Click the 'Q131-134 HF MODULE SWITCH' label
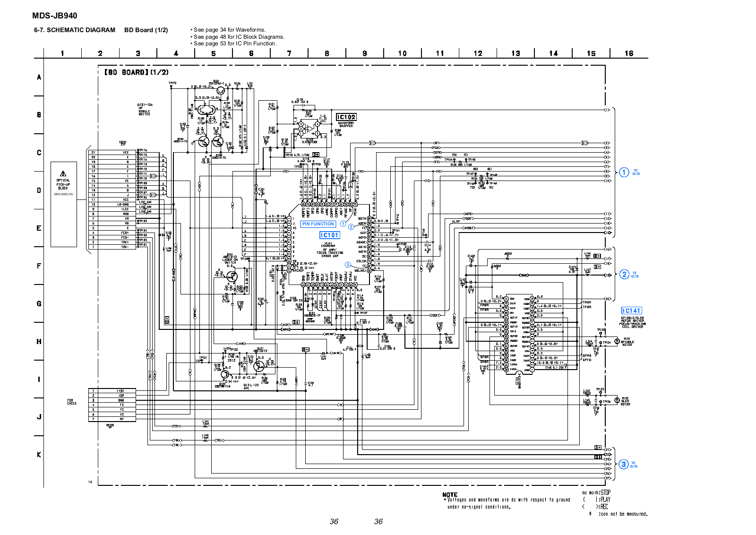This screenshot has width=756, height=535. pos(145,109)
